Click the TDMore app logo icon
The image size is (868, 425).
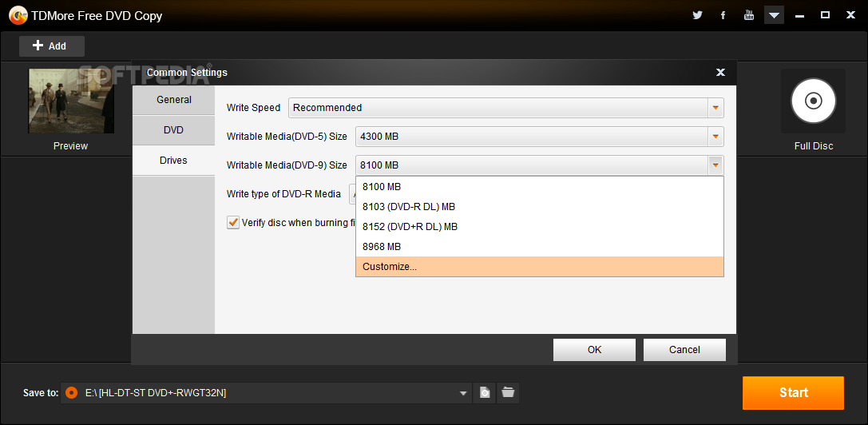(18, 15)
